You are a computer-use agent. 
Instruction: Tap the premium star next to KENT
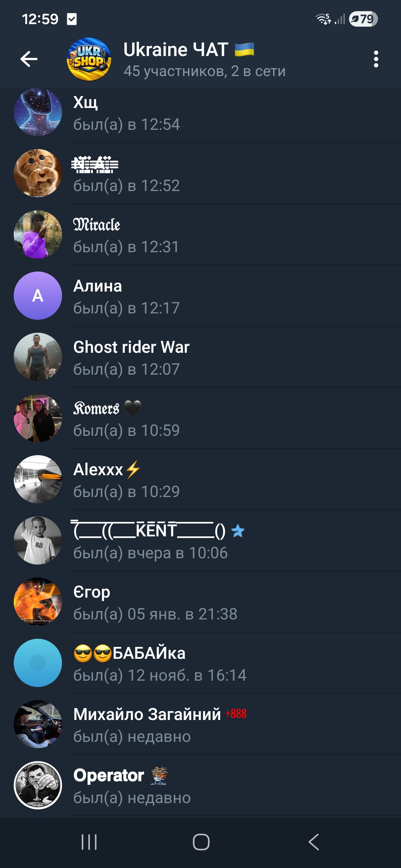(x=238, y=531)
